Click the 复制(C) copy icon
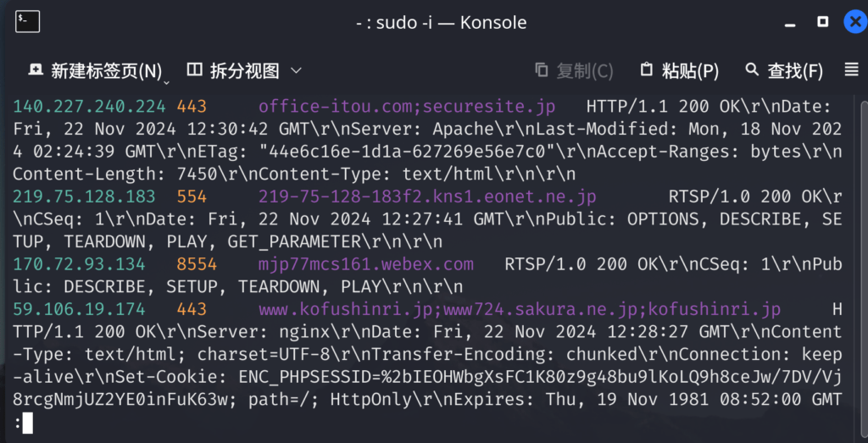This screenshot has width=868, height=443. 542,70
